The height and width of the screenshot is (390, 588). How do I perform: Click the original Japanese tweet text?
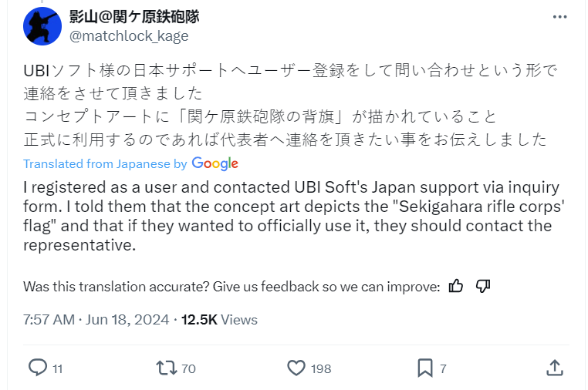coord(291,106)
